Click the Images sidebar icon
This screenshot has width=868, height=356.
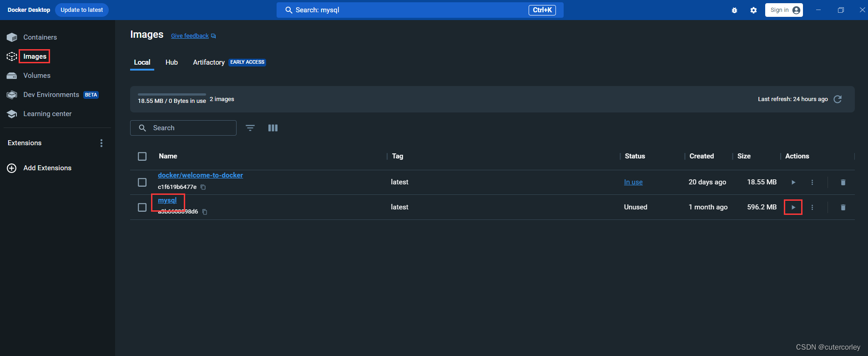coord(12,56)
